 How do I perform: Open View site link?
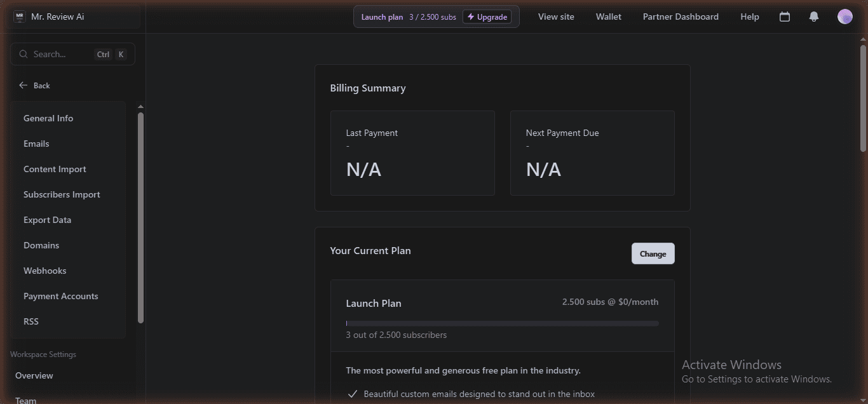[x=556, y=17]
